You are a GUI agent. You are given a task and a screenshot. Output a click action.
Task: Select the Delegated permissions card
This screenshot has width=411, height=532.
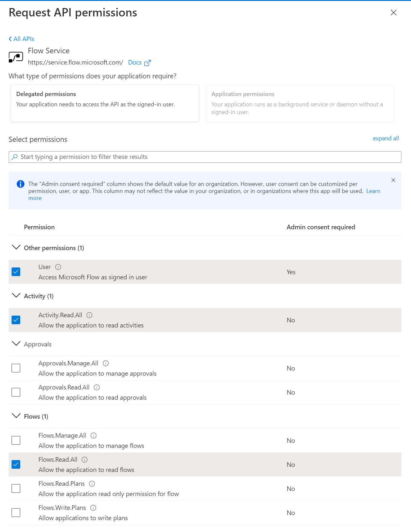(104, 103)
